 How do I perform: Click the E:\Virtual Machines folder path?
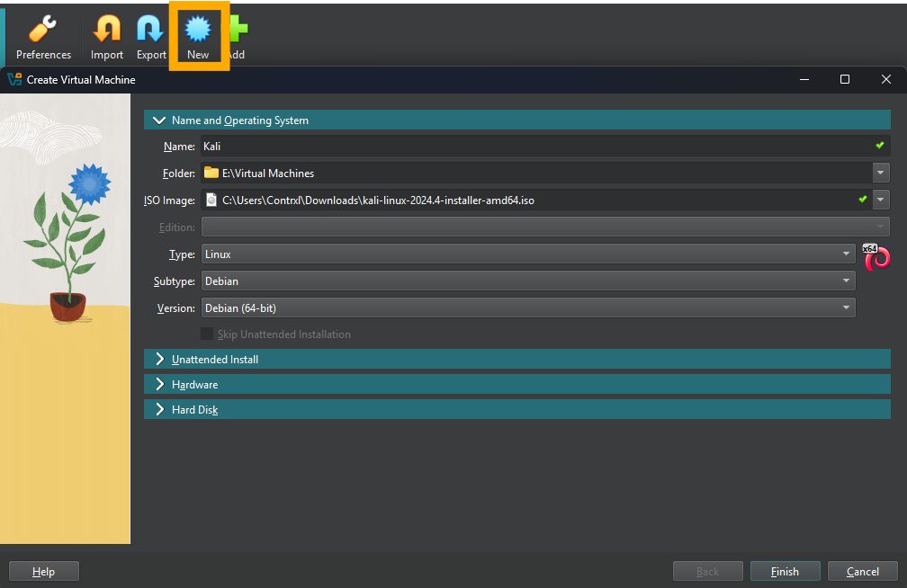[x=268, y=173]
